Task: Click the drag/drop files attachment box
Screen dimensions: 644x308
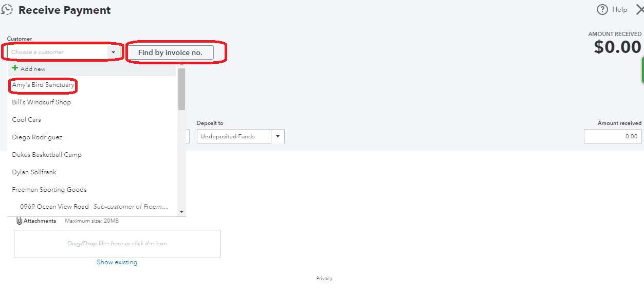Action: click(x=117, y=244)
